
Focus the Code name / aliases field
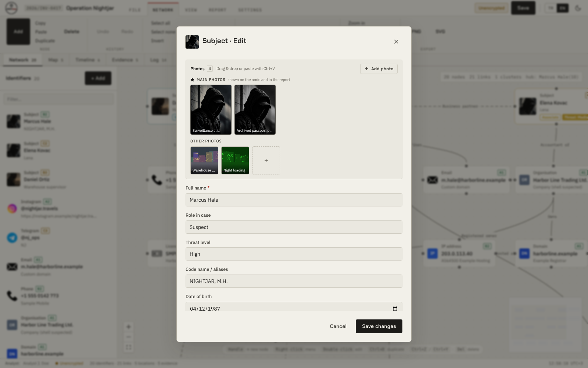pyautogui.click(x=294, y=281)
